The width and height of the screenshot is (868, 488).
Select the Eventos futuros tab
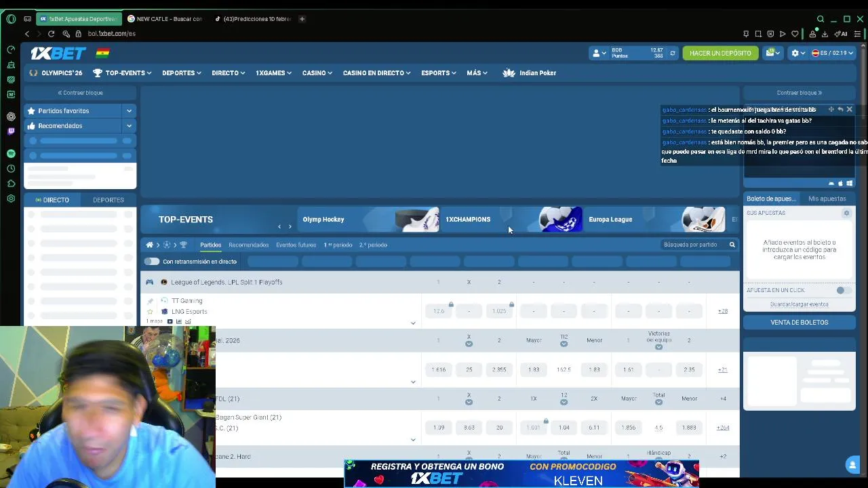pyautogui.click(x=296, y=245)
